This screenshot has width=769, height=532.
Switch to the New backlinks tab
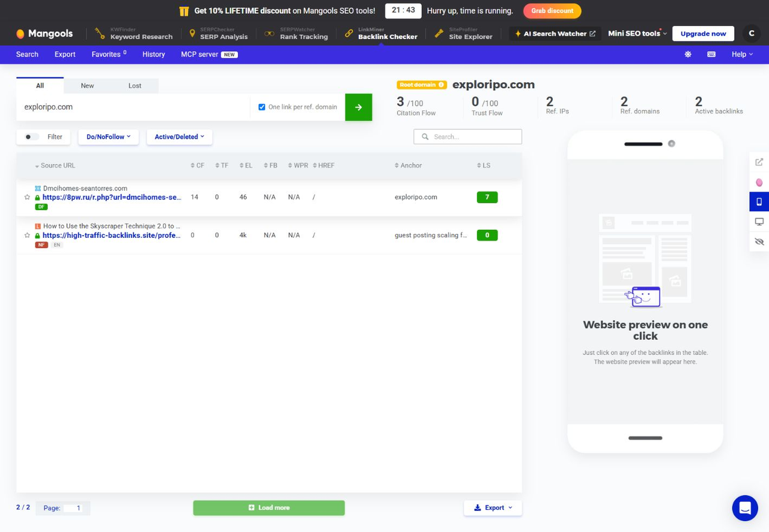87,86
